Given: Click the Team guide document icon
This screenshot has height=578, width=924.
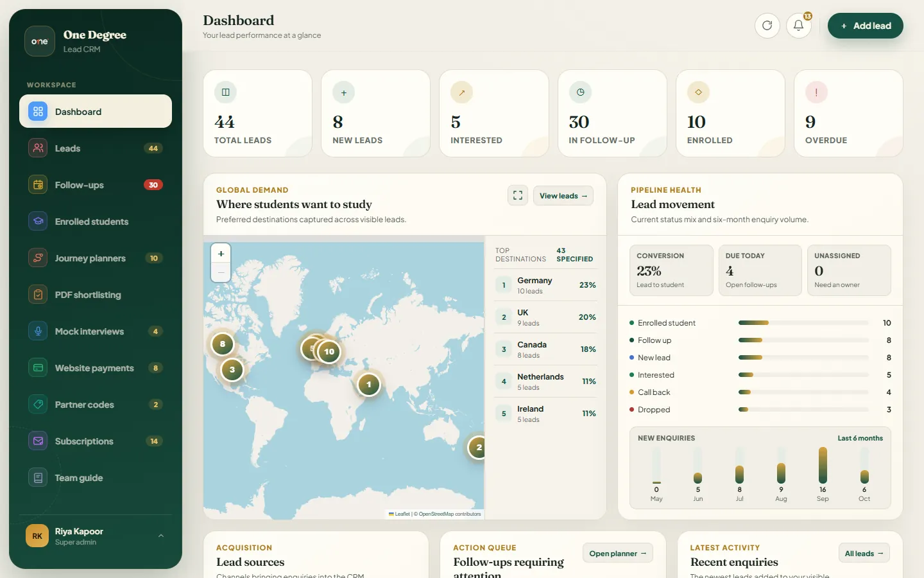Looking at the screenshot, I should pos(38,477).
